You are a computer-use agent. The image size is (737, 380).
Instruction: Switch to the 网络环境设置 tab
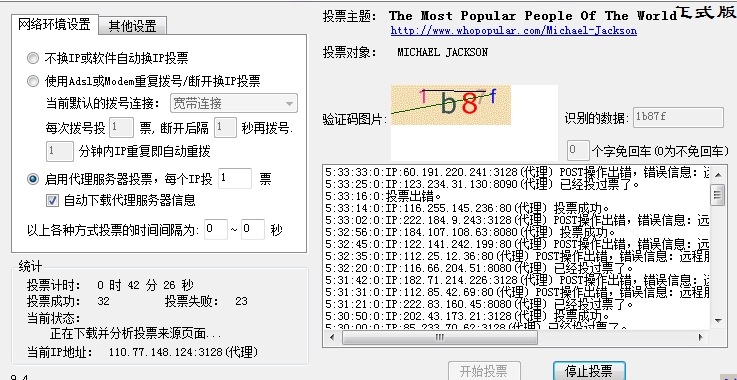[54, 24]
